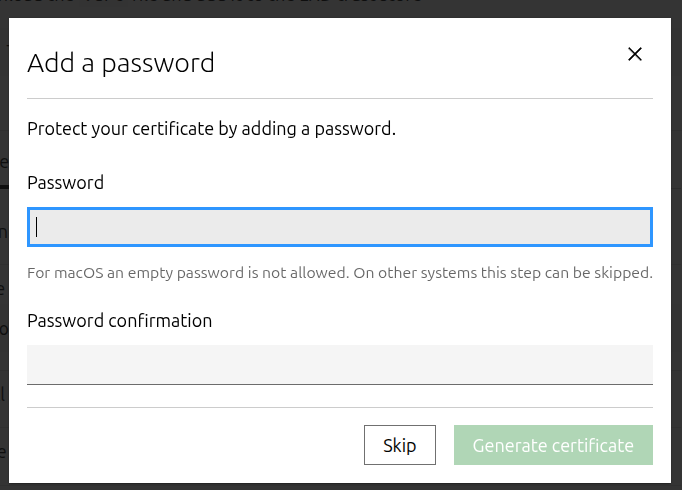682x490 pixels.
Task: Focus the Password confirmation field
Action: click(340, 363)
